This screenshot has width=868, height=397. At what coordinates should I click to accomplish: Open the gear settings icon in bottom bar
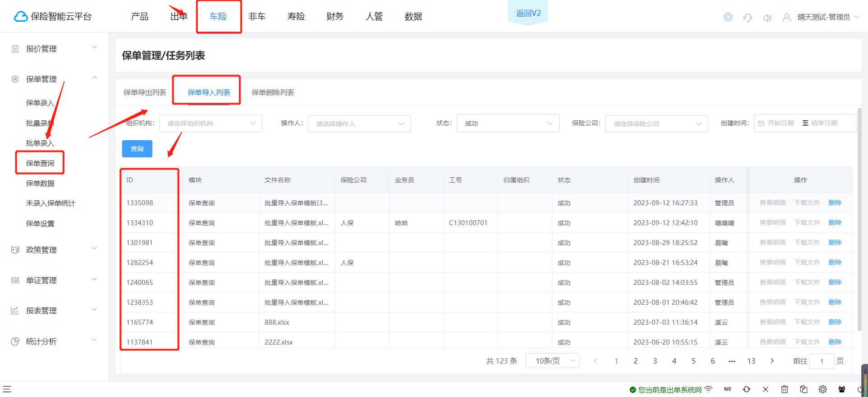coord(822,389)
